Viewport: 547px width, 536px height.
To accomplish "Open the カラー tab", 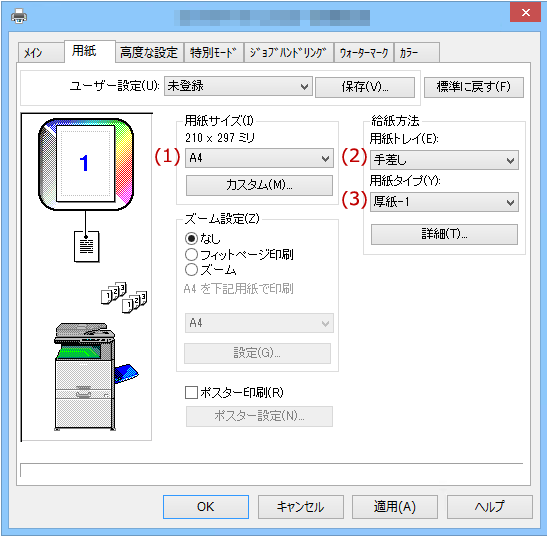I will tap(417, 53).
